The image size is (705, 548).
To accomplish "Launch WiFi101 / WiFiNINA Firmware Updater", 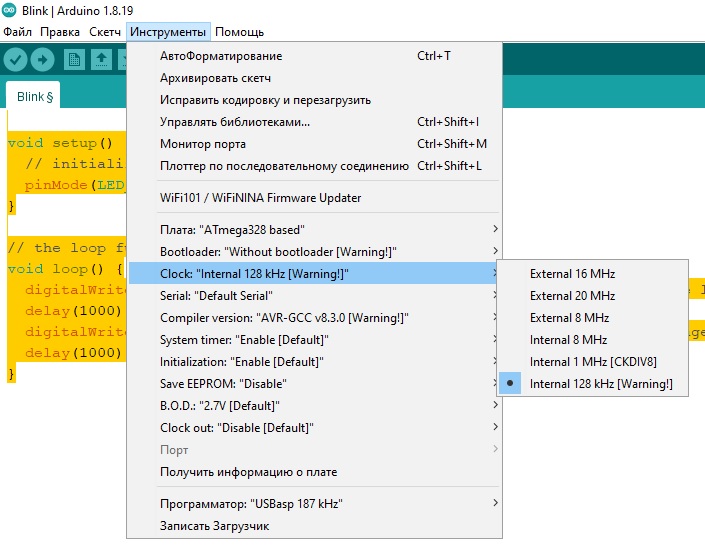I will [314, 198].
